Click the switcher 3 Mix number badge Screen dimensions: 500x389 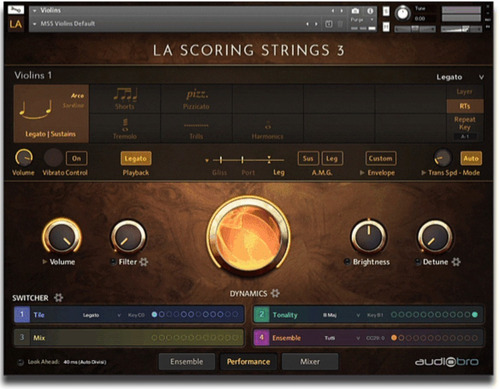click(x=22, y=337)
